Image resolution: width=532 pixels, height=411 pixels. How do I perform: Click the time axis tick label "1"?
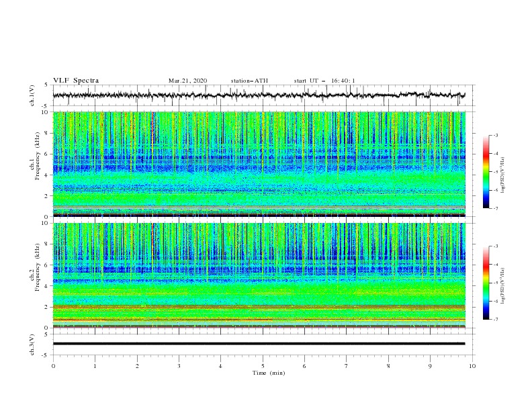click(x=95, y=366)
